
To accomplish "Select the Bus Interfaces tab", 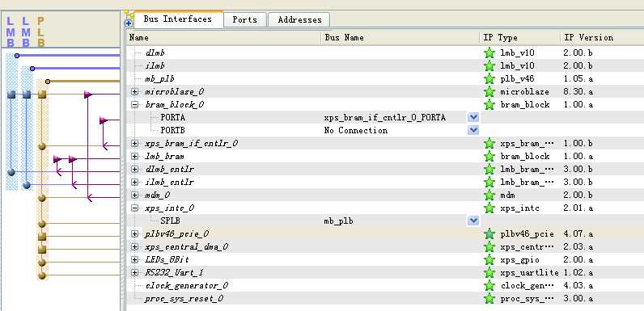I will coord(177,19).
